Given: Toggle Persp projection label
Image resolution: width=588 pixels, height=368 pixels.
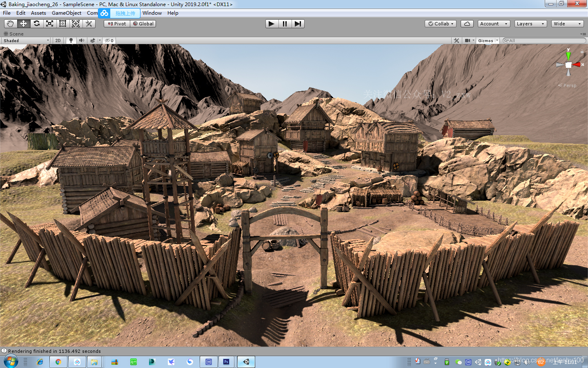Looking at the screenshot, I should click(x=567, y=85).
